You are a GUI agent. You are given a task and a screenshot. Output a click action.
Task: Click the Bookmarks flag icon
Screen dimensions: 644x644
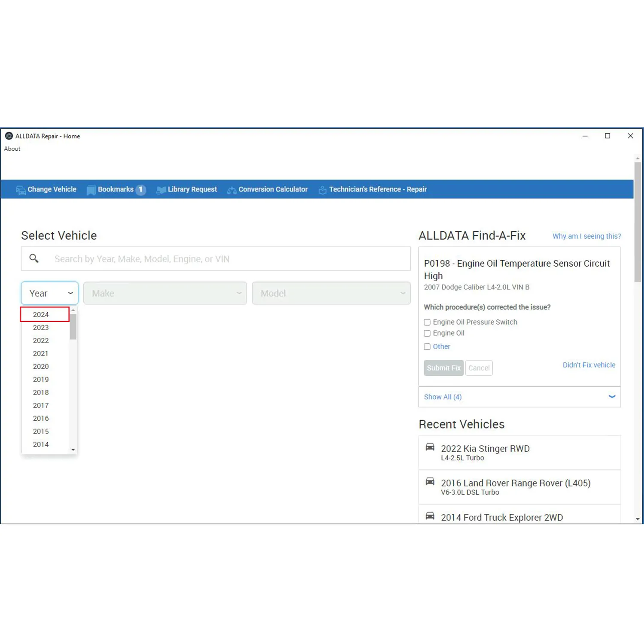(x=91, y=190)
